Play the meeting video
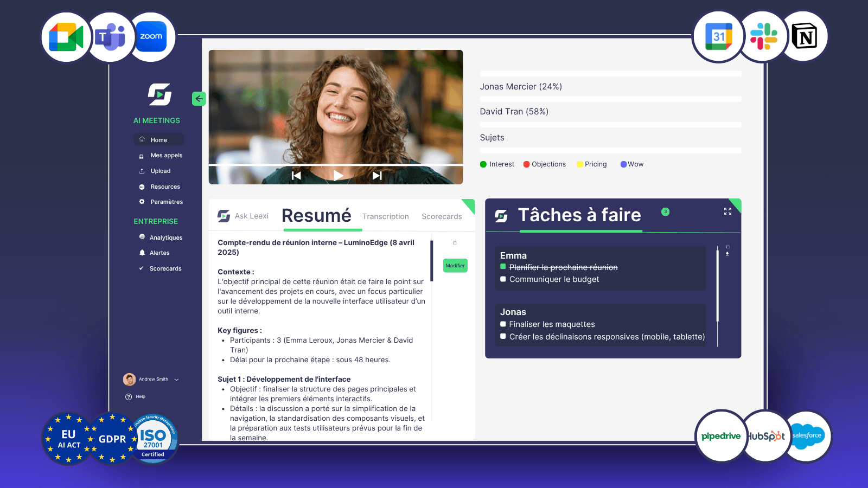868x488 pixels. pyautogui.click(x=338, y=175)
